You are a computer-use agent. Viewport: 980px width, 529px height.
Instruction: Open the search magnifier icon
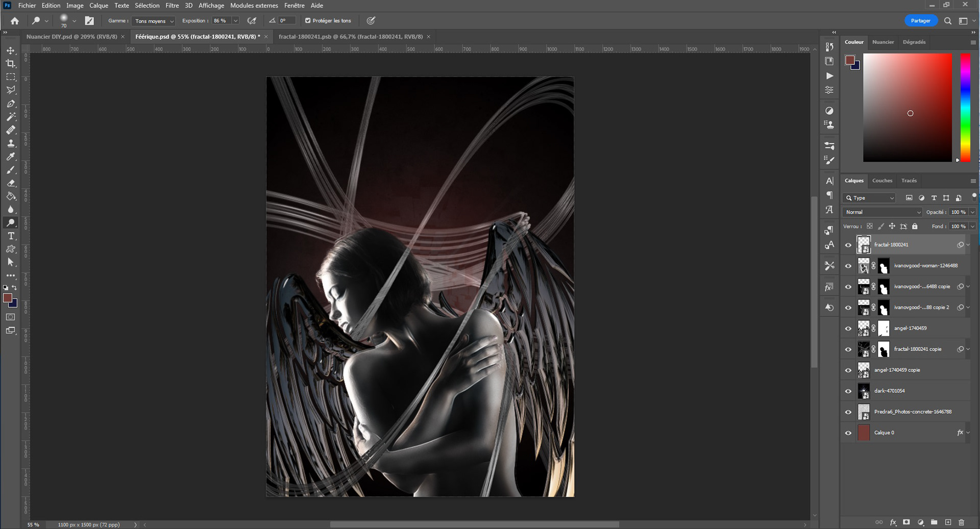tap(948, 21)
